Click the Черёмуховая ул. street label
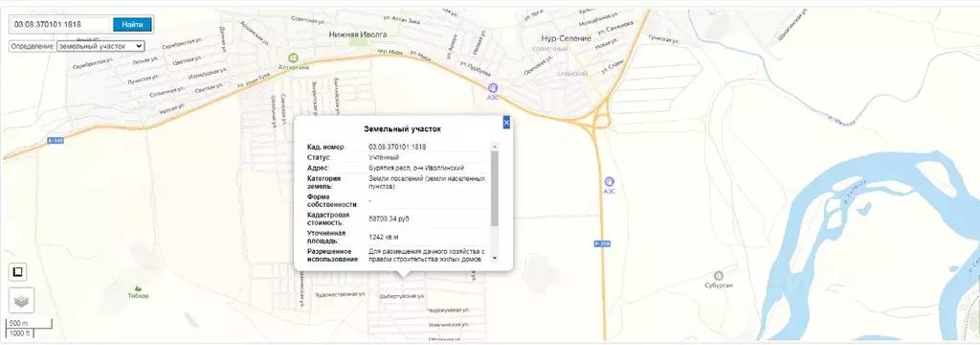980x345 pixels. point(448,310)
